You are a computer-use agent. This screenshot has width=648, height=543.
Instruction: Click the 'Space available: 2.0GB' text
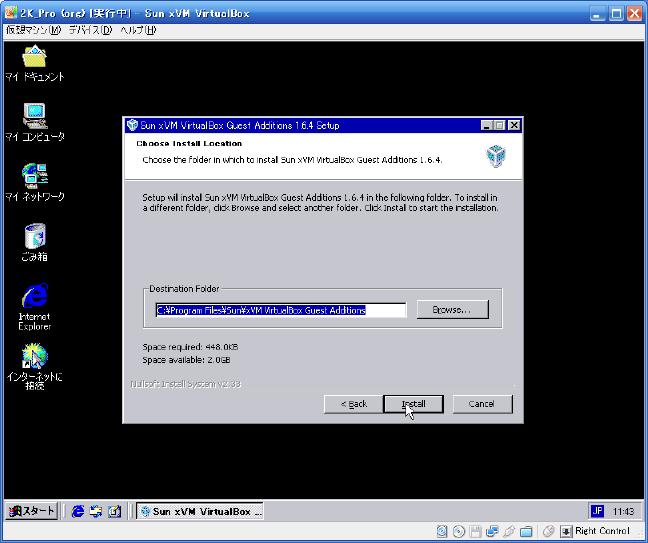(186, 360)
